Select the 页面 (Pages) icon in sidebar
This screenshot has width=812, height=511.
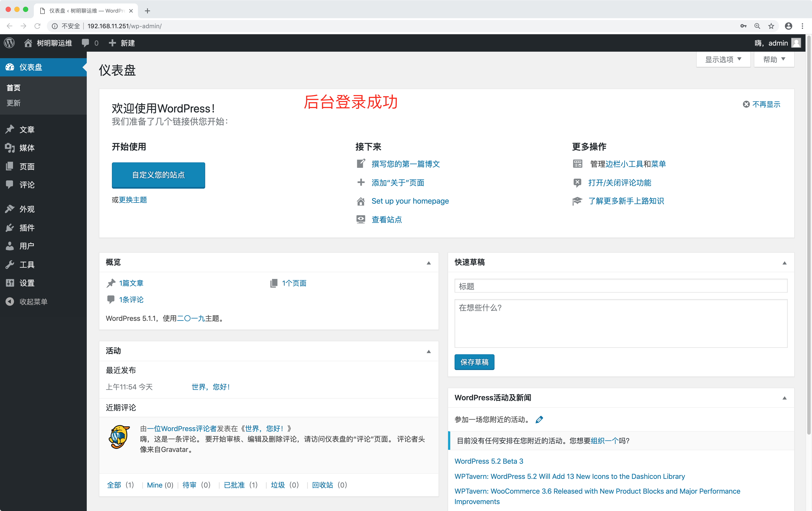10,166
